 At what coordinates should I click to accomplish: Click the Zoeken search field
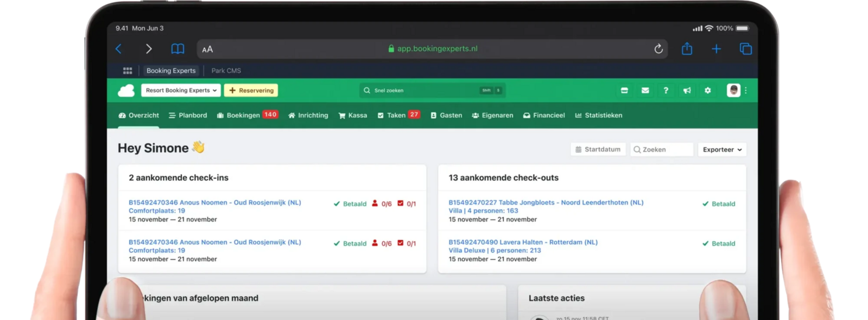(x=662, y=150)
